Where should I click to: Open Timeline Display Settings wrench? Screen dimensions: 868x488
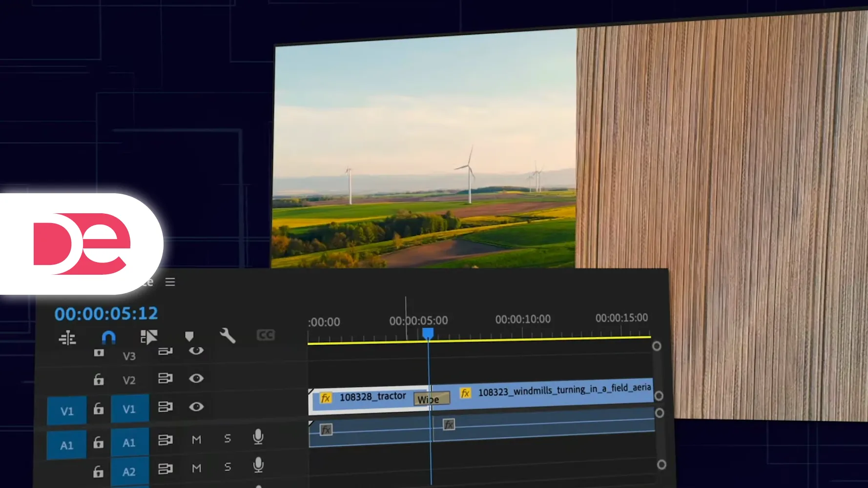[x=227, y=335]
